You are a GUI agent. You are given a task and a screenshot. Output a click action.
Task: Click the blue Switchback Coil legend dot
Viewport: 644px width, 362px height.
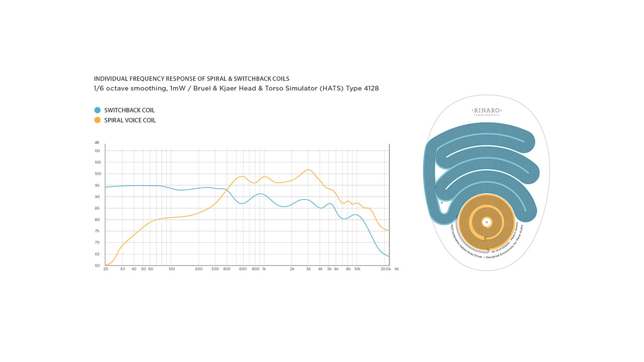click(97, 110)
